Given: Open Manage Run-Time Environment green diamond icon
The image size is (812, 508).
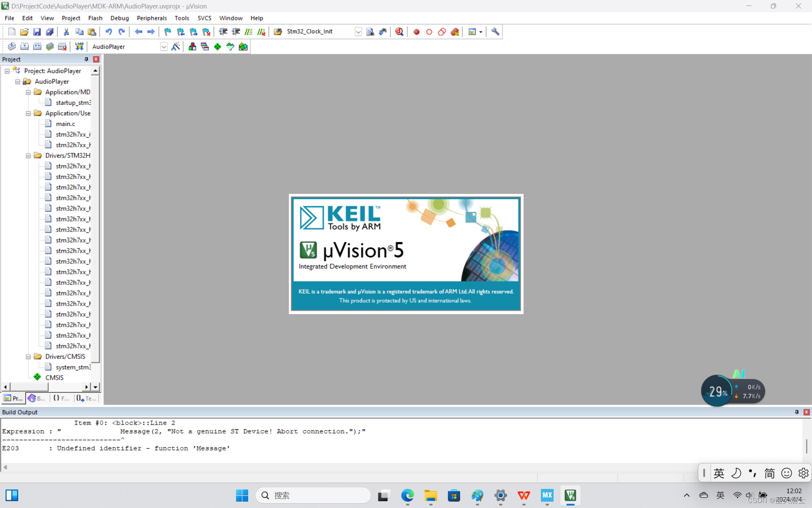Looking at the screenshot, I should point(217,47).
